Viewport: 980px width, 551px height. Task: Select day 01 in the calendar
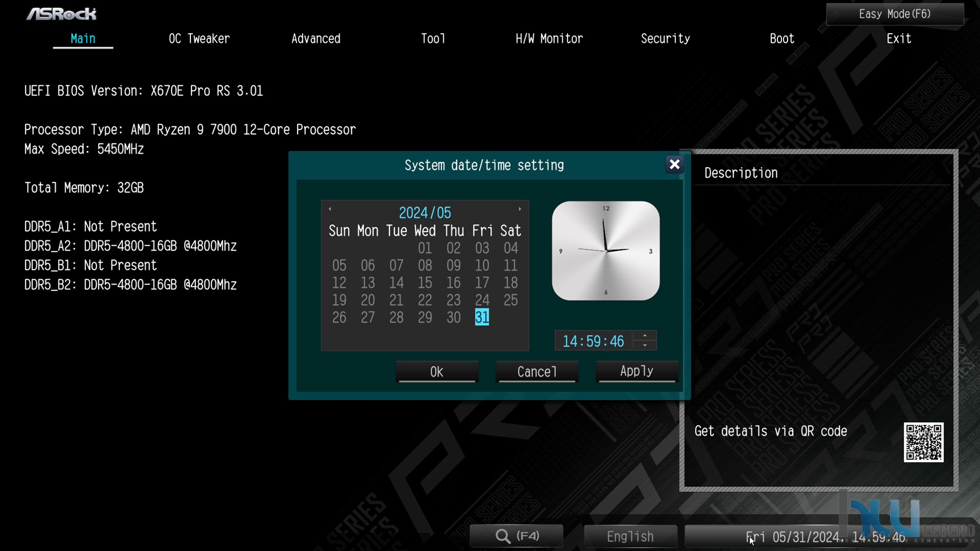coord(425,248)
